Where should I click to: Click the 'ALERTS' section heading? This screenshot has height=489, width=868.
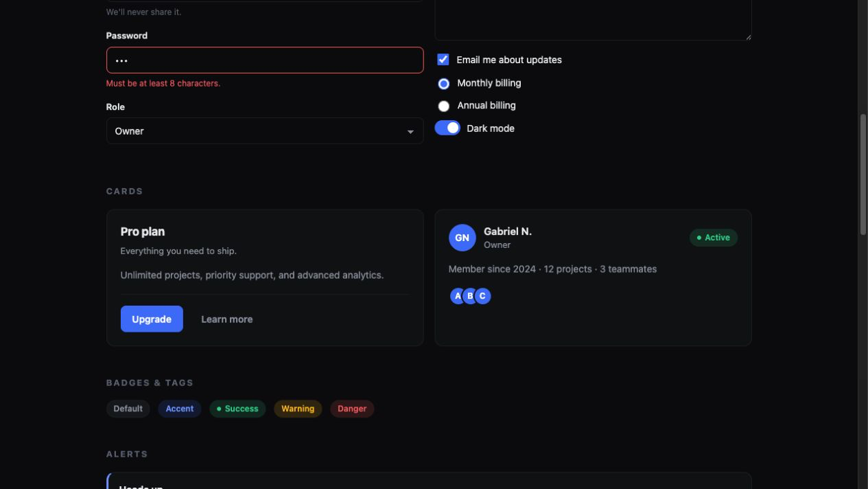[127, 454]
